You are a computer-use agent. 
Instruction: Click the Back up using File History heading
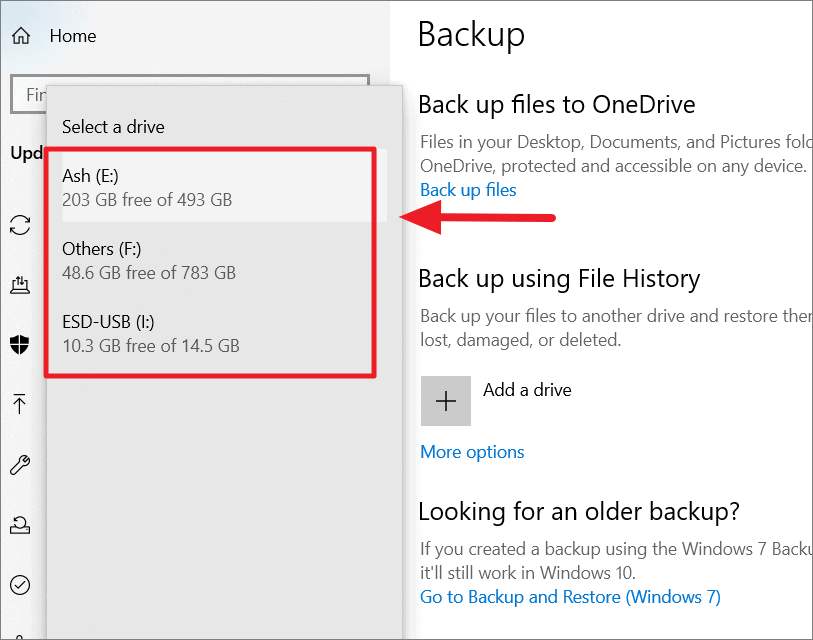click(x=559, y=279)
